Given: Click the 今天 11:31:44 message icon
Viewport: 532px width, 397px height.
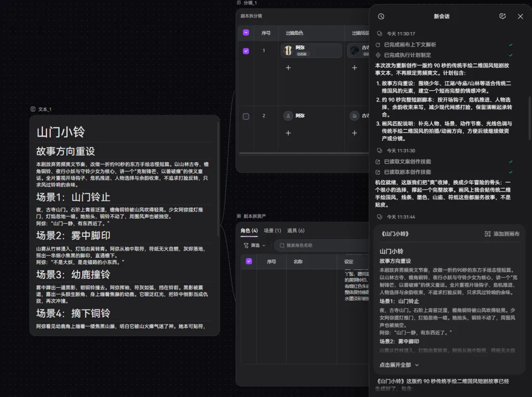Looking at the screenshot, I should tap(379, 217).
